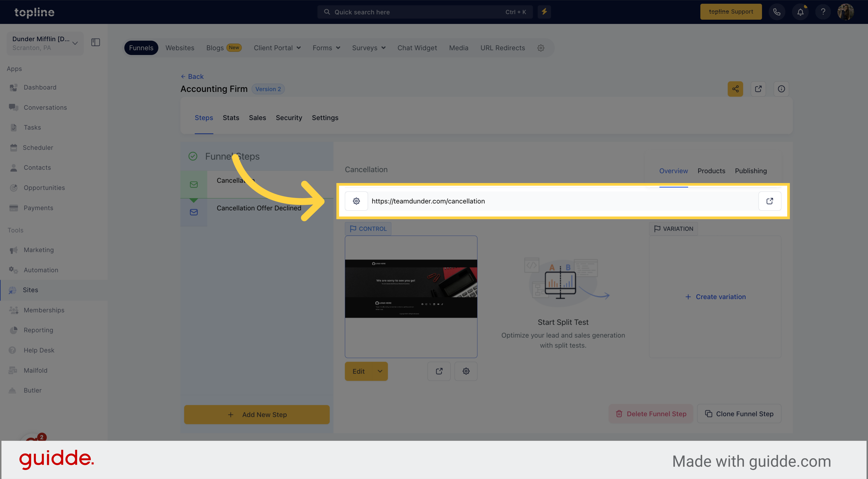Switch to the Publishing tab
This screenshot has width=868, height=479.
coord(751,171)
